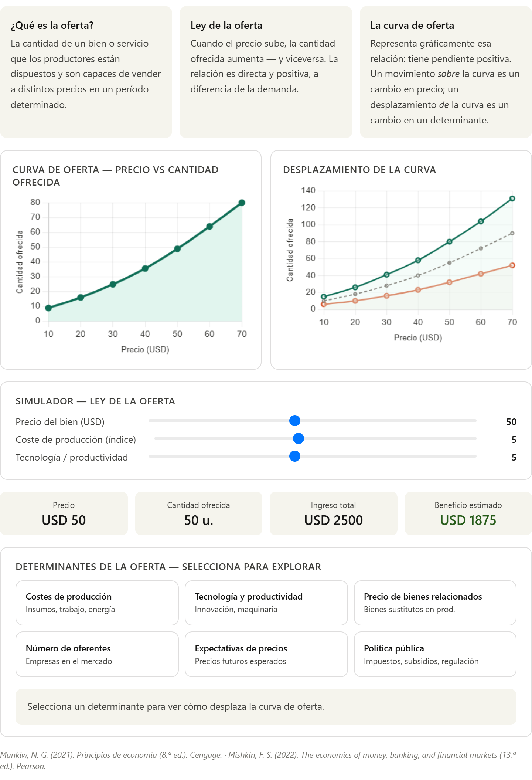Click the supply curve point at price 40
532x780 pixels.
(x=145, y=268)
